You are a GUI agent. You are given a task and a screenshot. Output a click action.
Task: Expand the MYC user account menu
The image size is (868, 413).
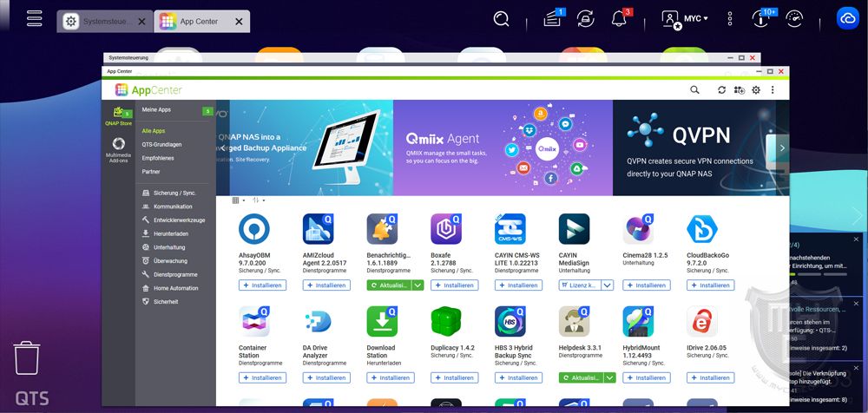[686, 19]
